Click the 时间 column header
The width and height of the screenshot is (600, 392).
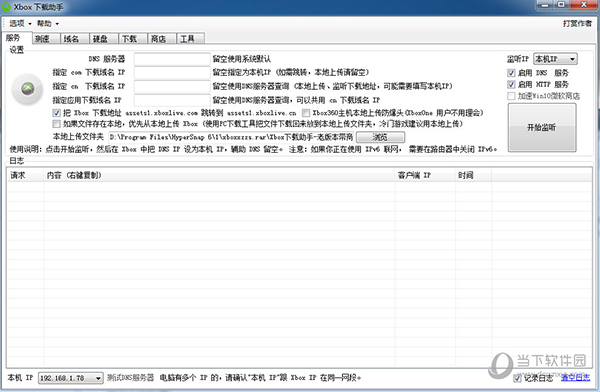coord(473,175)
